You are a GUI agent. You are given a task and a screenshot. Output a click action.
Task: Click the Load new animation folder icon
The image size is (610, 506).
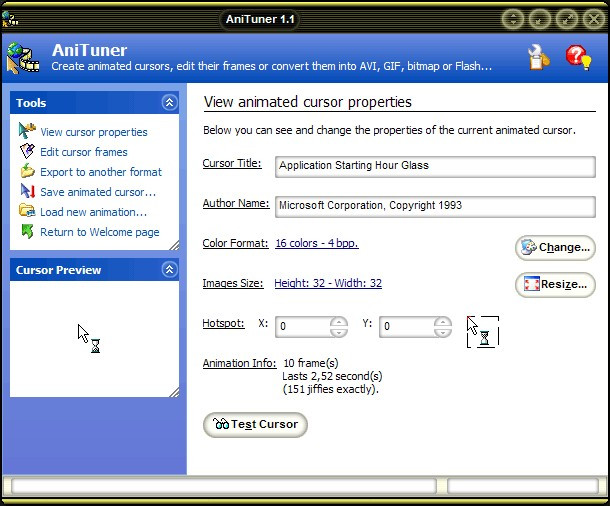(x=27, y=211)
